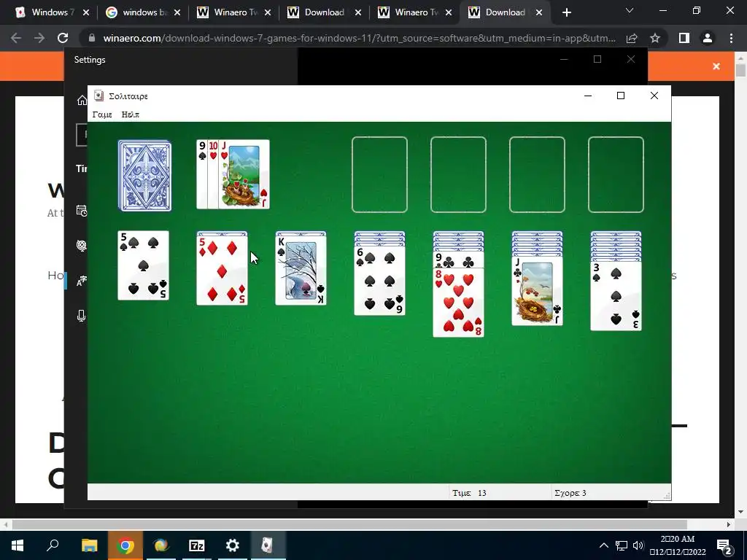Switch to the Google windows search tab
This screenshot has width=747, height=560.
click(x=144, y=12)
